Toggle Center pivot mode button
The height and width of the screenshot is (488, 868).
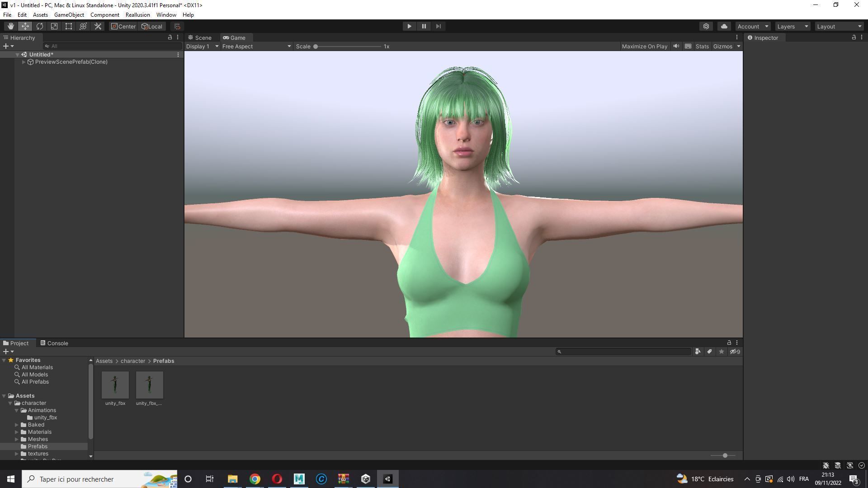point(123,26)
